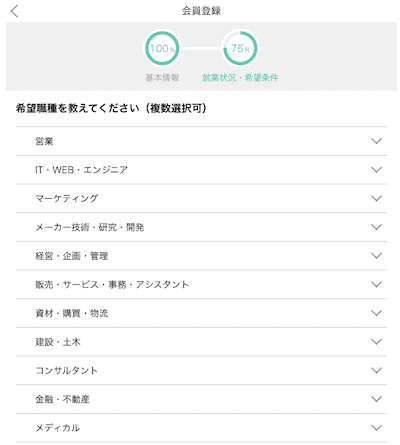Select the メディカル category row

click(x=201, y=428)
